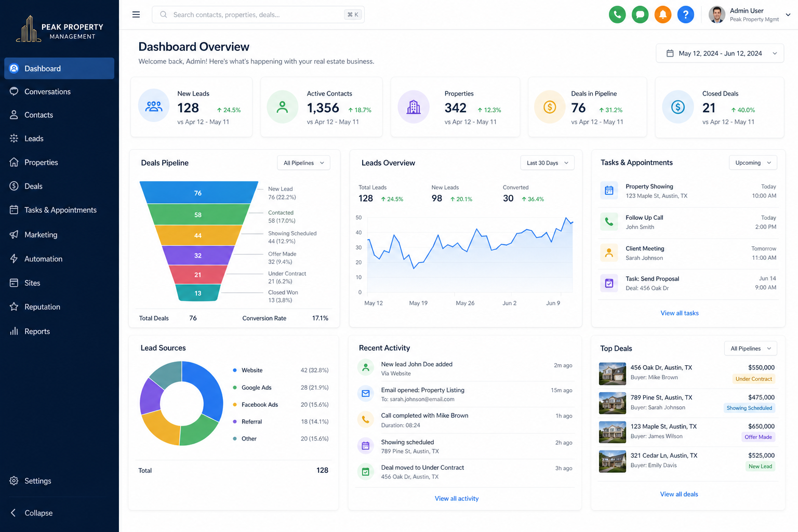The height and width of the screenshot is (532, 798).
Task: Open the Last 30 Days dropdown
Action: 548,163
